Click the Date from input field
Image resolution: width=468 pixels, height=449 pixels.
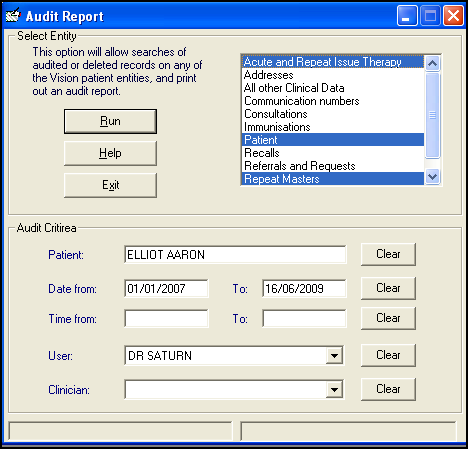tap(166, 289)
